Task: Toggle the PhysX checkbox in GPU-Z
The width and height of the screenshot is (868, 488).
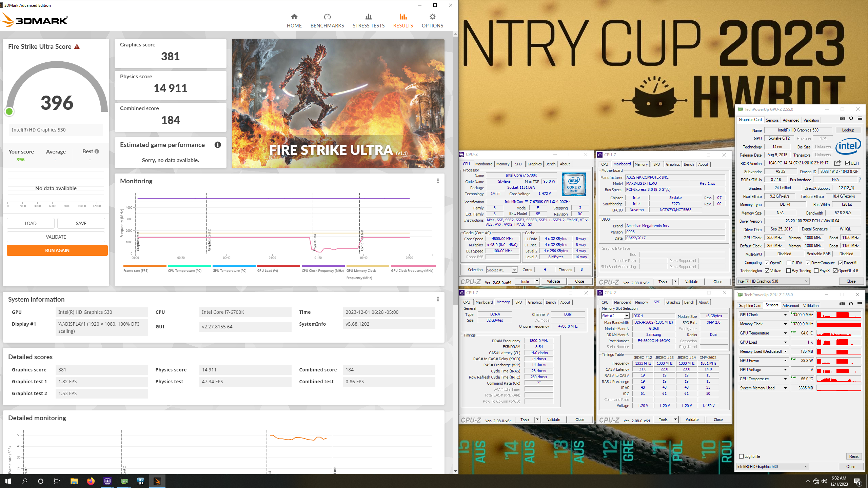Action: click(x=816, y=271)
